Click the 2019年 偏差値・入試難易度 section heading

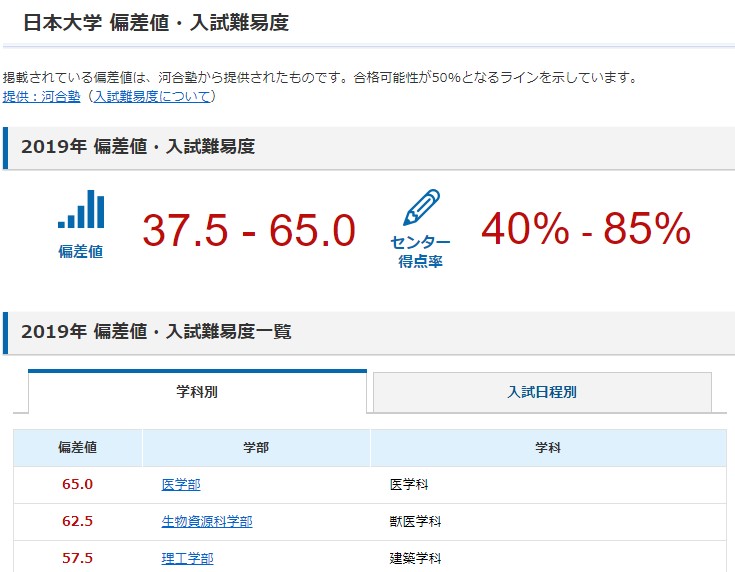pyautogui.click(x=138, y=147)
